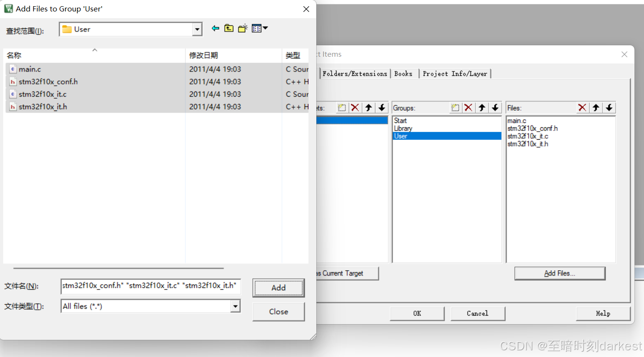Move group down arrow icon
This screenshot has width=644, height=357.
(x=496, y=108)
